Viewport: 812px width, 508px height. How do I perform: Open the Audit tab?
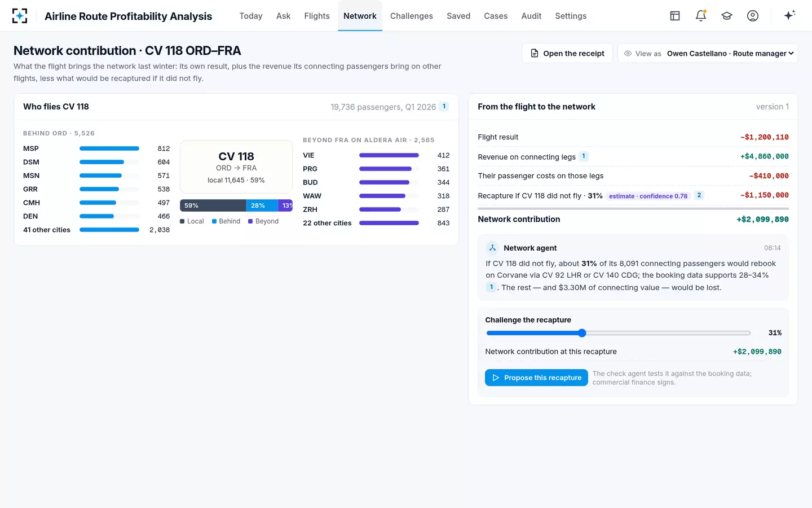click(x=531, y=16)
